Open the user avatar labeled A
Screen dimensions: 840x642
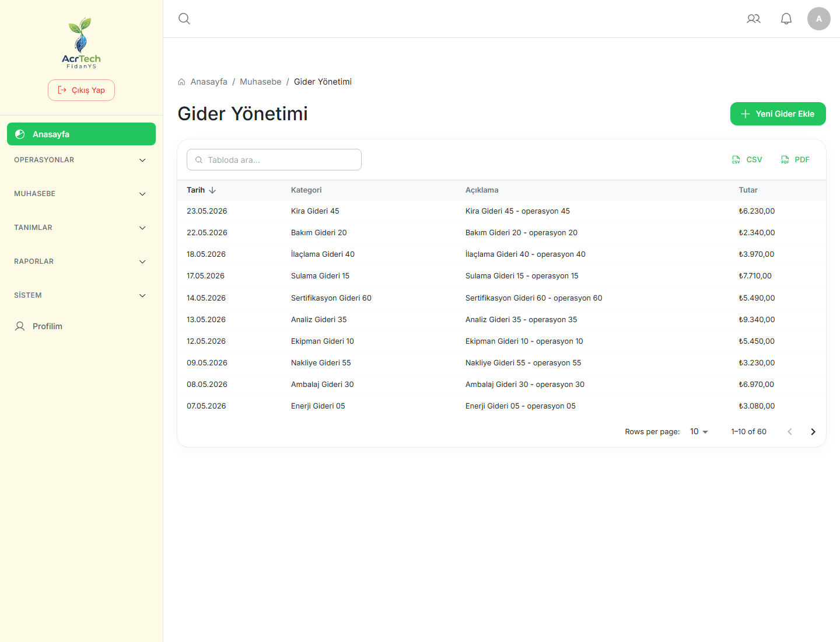(819, 19)
